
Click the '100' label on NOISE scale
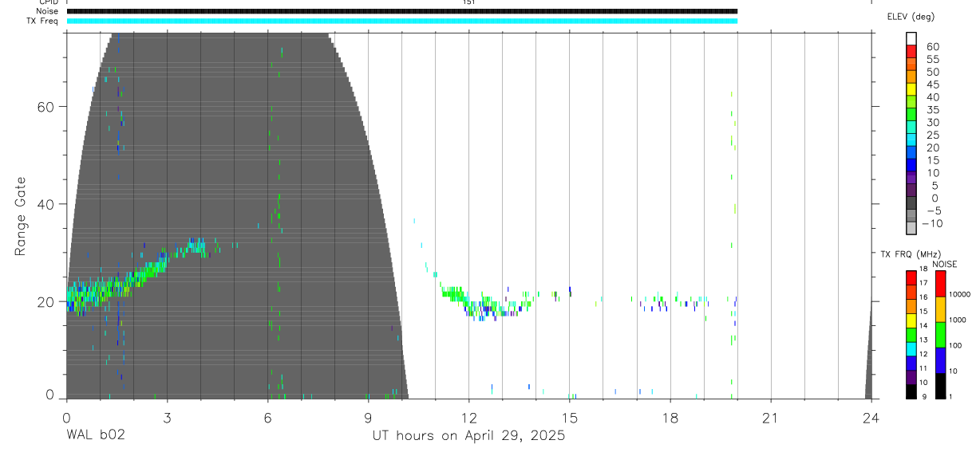pyautogui.click(x=954, y=345)
